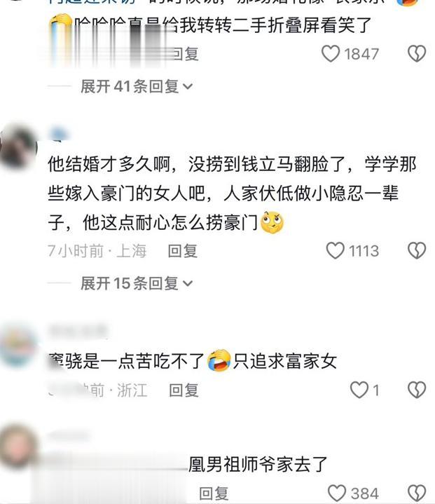Open Shanghai commenter's avatar
Screen dimensions: 435x504
point(18,148)
